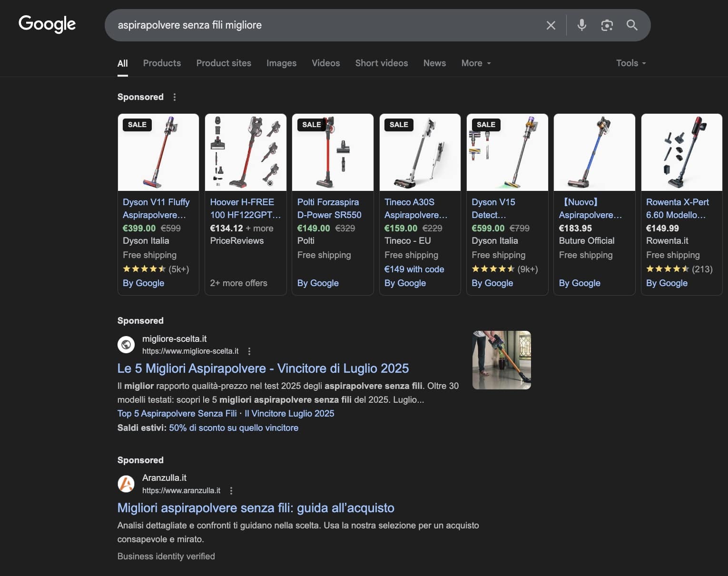Switch to the Videos tab
Screen dimensions: 728x576
click(326, 63)
